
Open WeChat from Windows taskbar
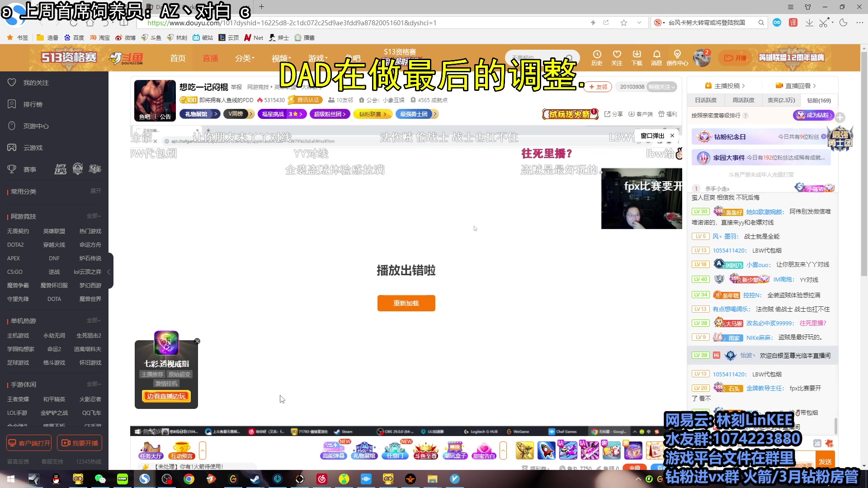100,479
